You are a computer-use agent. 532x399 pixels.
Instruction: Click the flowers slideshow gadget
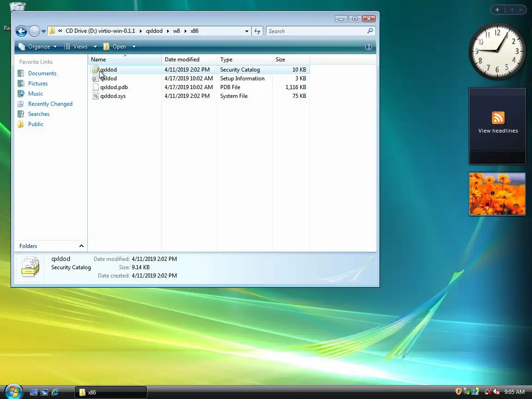pyautogui.click(x=497, y=194)
